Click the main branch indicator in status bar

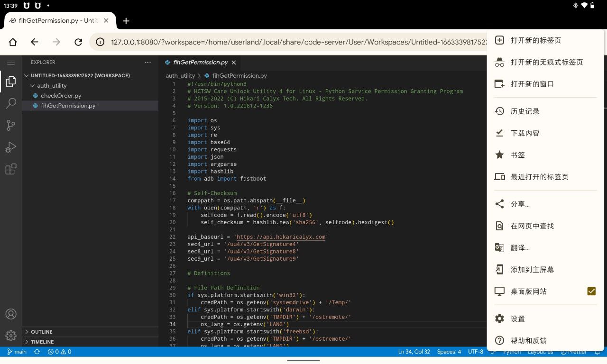click(x=17, y=352)
